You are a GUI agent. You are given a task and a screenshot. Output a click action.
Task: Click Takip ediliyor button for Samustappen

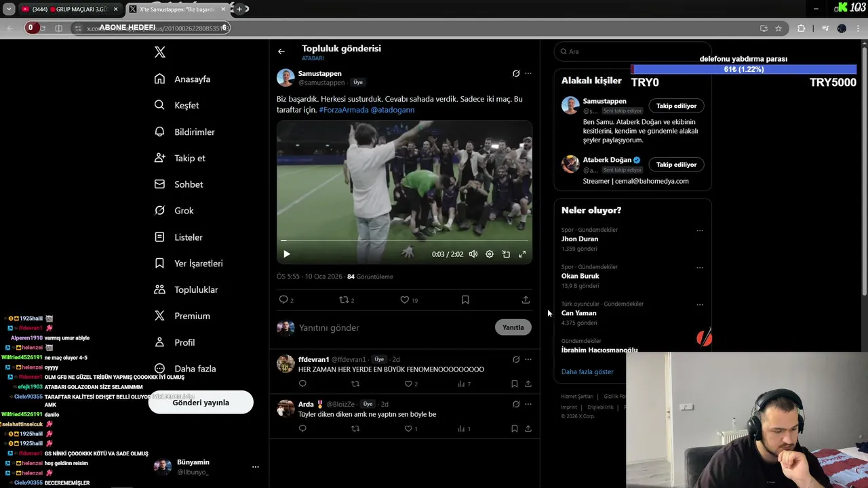(676, 106)
